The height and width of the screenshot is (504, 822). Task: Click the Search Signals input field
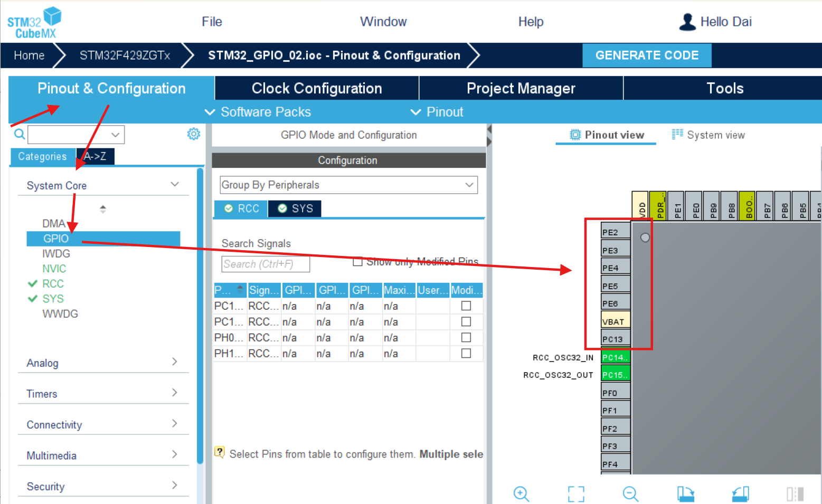[266, 264]
